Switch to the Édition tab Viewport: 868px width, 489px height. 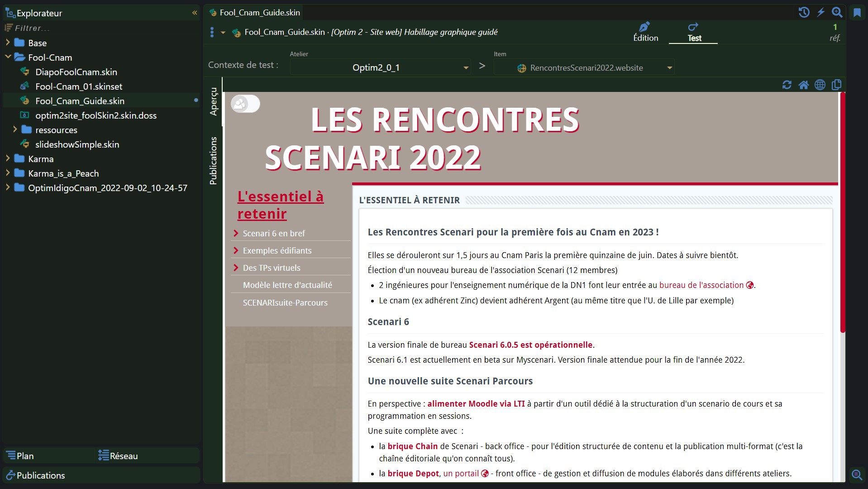(x=645, y=32)
